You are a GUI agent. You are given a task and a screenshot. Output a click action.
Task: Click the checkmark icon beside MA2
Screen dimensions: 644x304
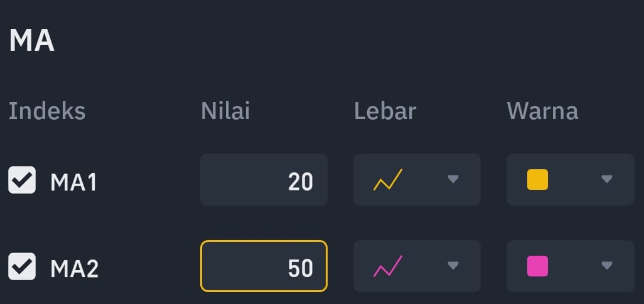(22, 266)
